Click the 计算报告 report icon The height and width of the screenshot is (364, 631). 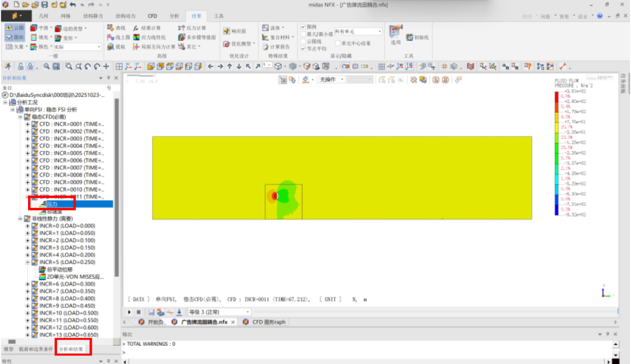coord(276,47)
